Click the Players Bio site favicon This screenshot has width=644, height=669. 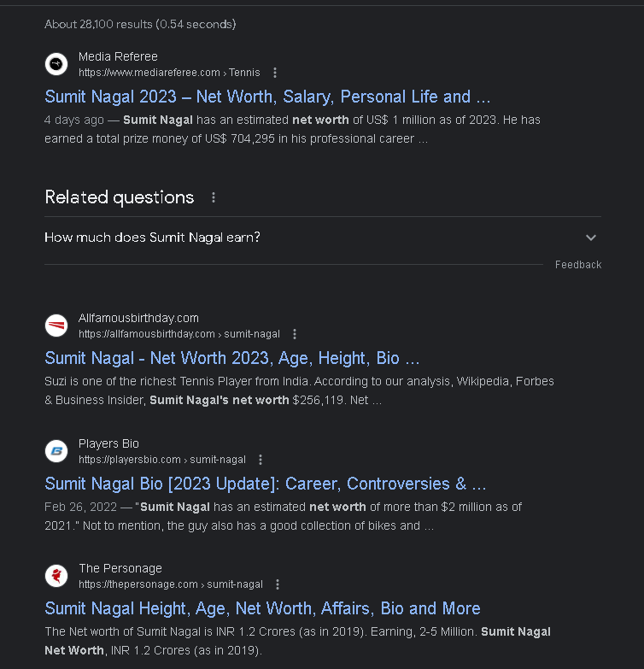pos(56,451)
